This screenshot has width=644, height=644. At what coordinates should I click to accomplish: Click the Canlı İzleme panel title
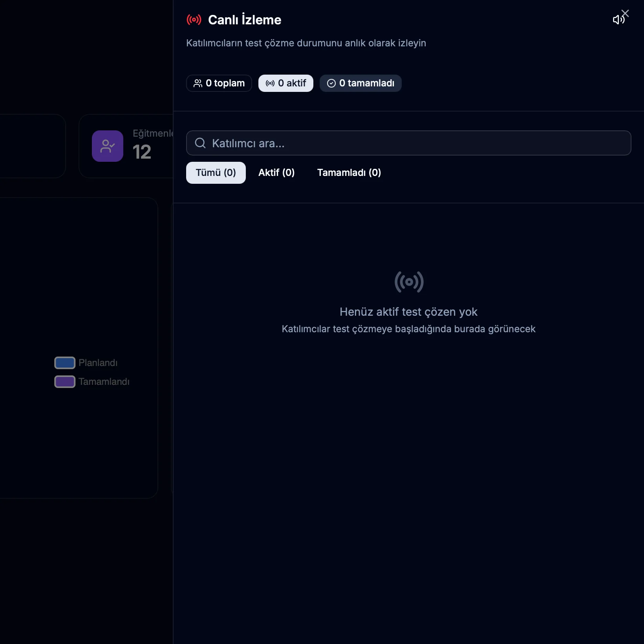click(244, 20)
